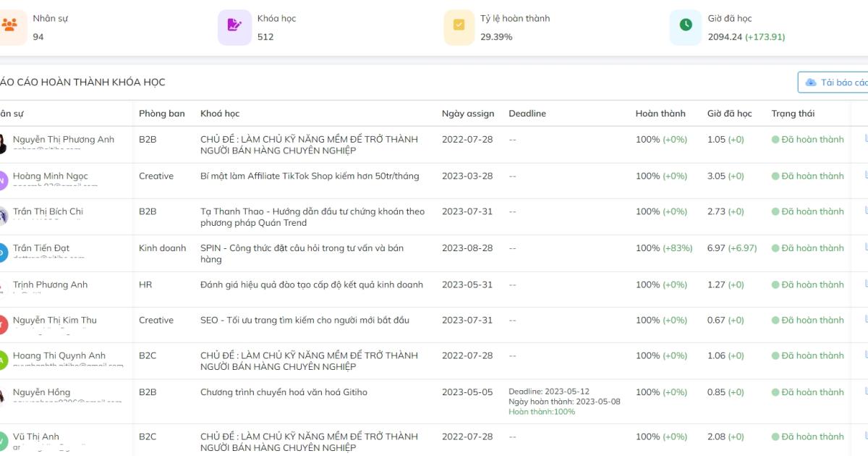Open Chương trình chuyển hoá văn hoá Gitiho course
The image size is (868, 456).
coord(284,392)
